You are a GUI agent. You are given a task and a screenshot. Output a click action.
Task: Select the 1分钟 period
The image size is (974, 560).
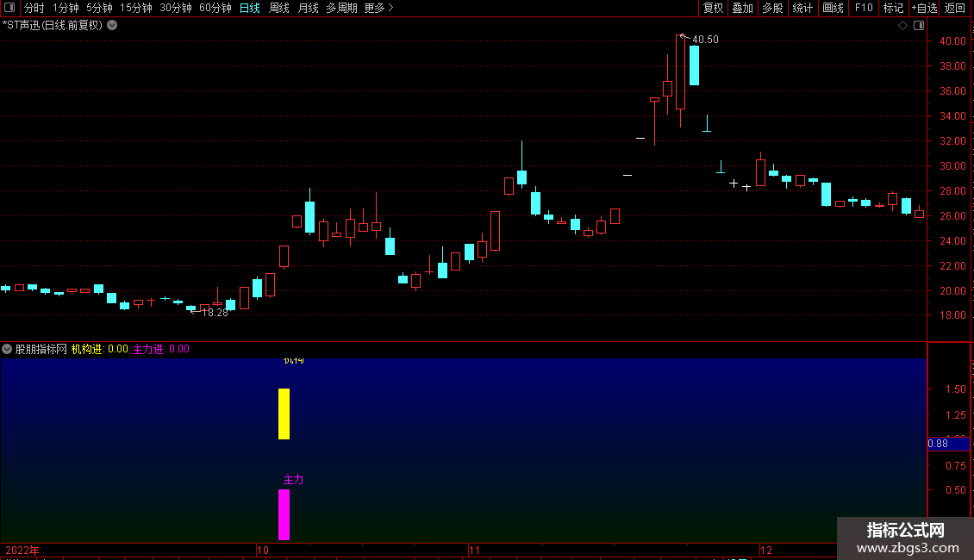(x=66, y=8)
